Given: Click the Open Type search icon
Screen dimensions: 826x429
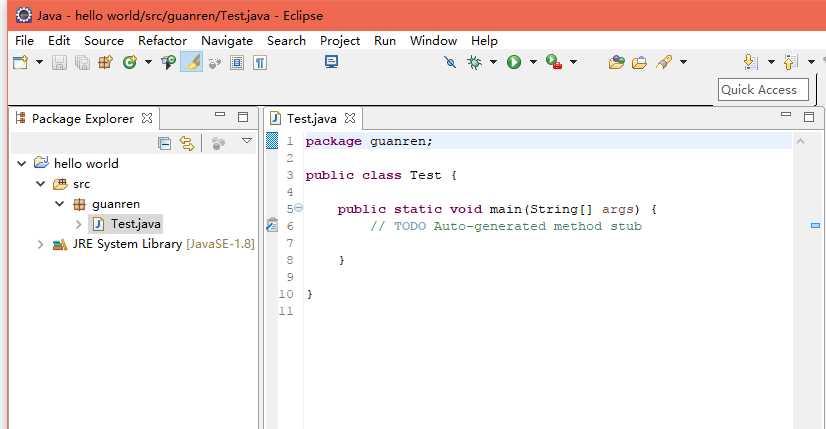Looking at the screenshot, I should [169, 62].
